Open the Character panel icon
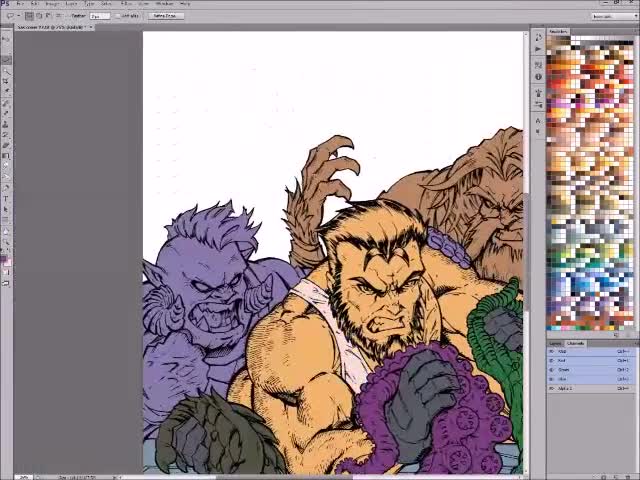Screen dimensions: 640x480 538,121
